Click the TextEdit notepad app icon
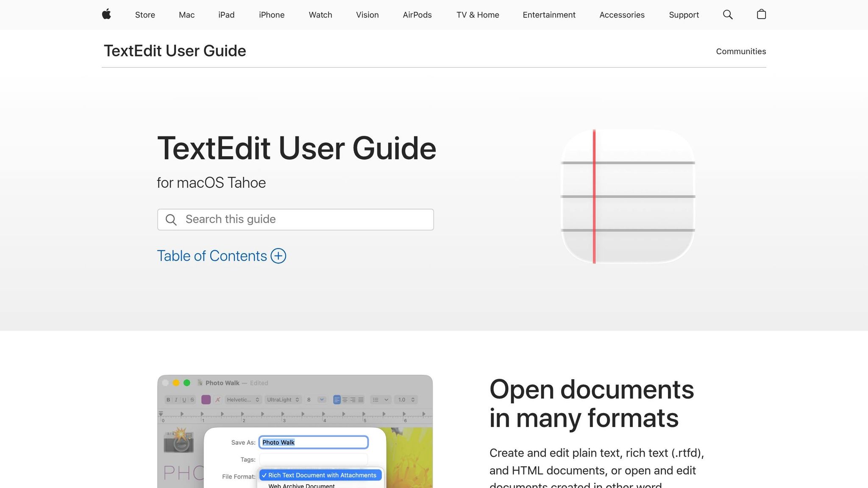 click(628, 197)
